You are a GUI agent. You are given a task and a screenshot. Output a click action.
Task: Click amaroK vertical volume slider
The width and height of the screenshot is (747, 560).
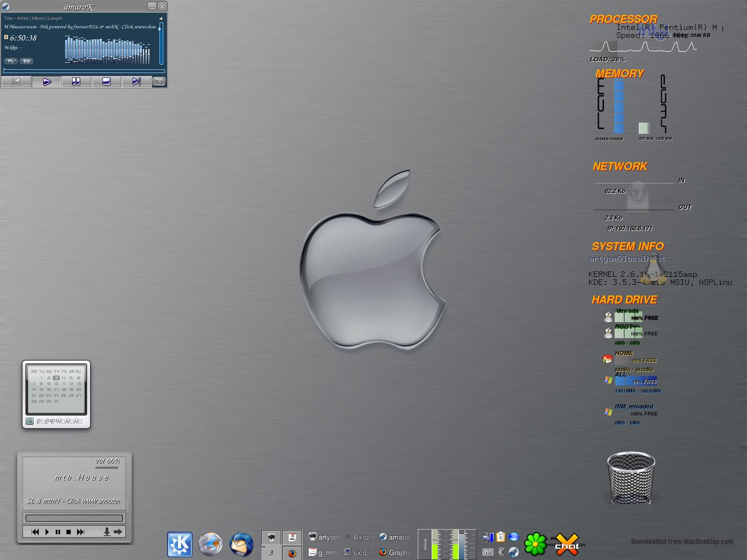click(161, 44)
